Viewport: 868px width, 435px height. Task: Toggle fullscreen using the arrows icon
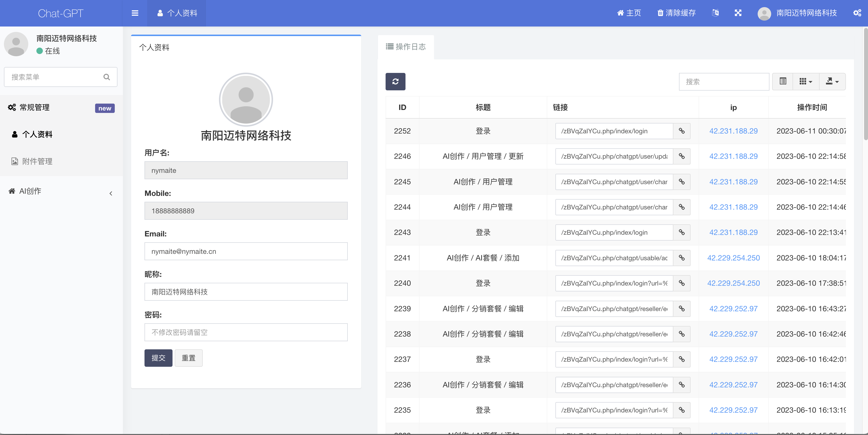[738, 13]
